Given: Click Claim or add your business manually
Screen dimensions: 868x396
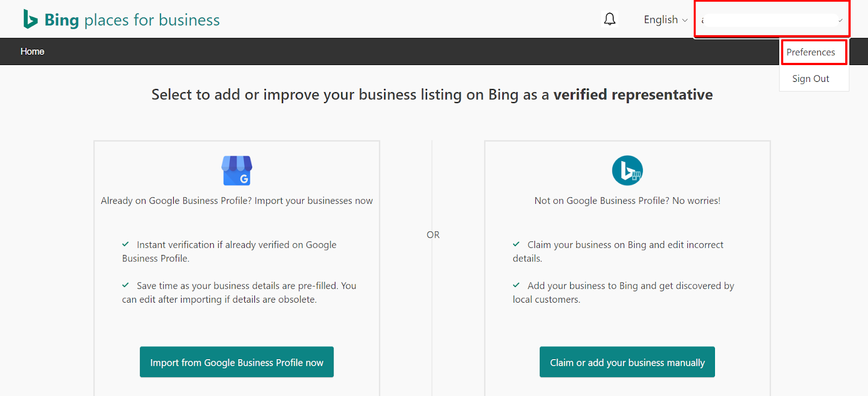Looking at the screenshot, I should (x=627, y=362).
